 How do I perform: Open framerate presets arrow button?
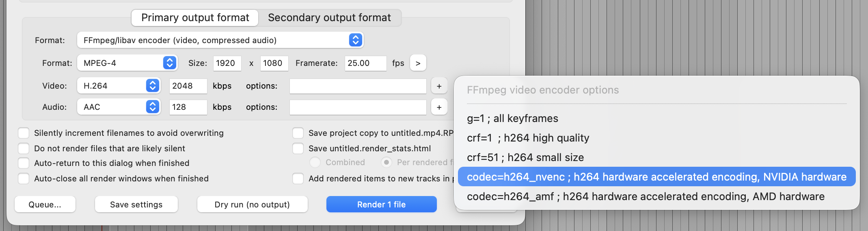[418, 63]
